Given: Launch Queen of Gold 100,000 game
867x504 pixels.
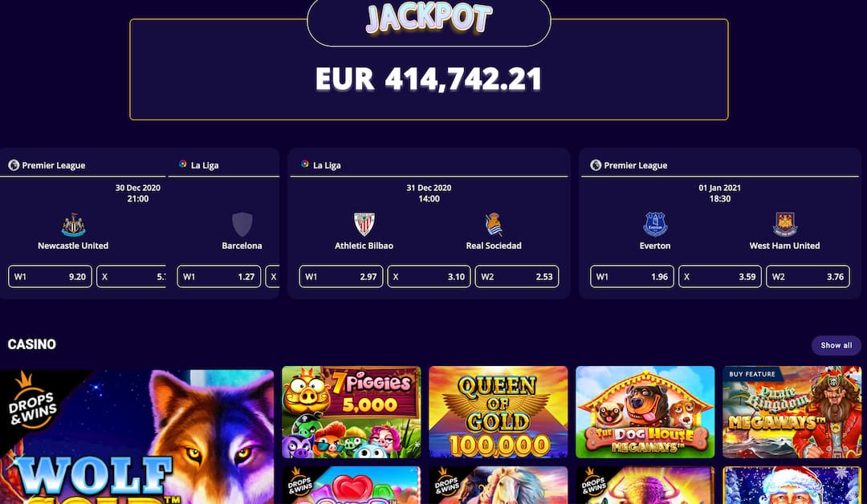Looking at the screenshot, I should (499, 413).
